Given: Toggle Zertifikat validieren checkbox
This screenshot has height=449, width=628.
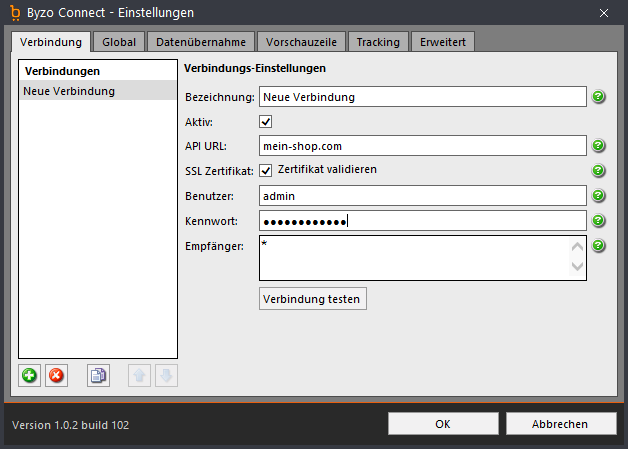Looking at the screenshot, I should click(x=266, y=170).
